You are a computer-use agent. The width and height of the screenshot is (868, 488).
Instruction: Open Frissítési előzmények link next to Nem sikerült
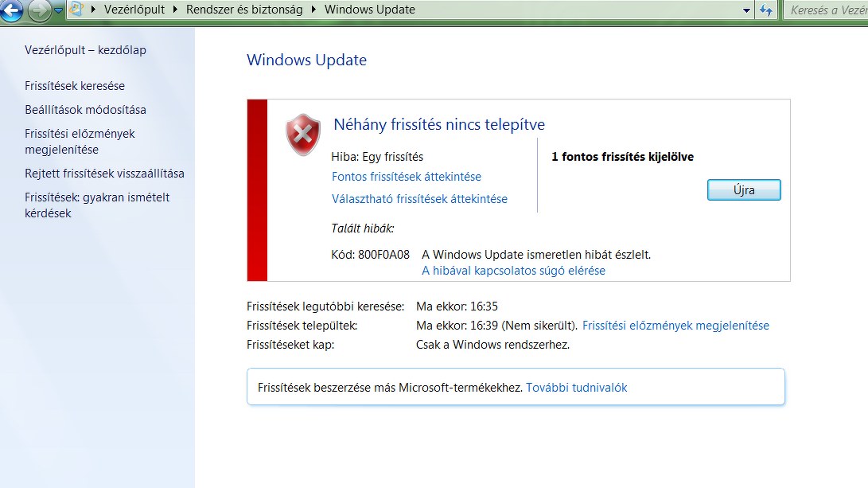pos(675,326)
